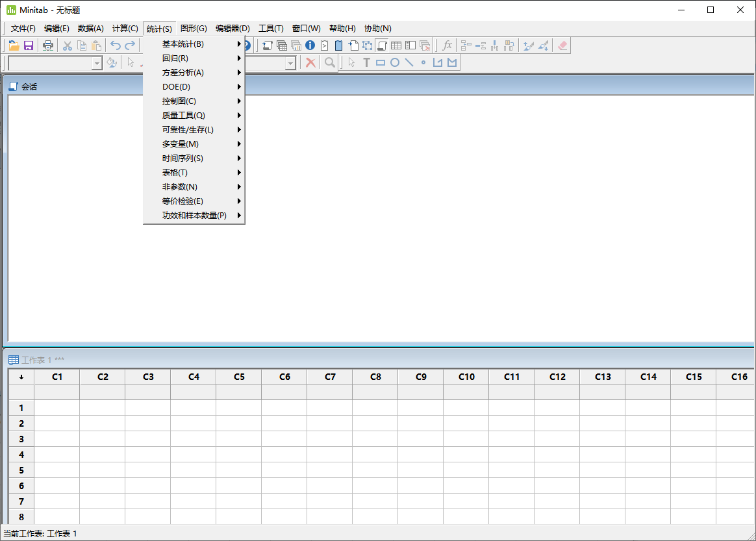Viewport: 756px width, 541px height.
Task: Click the next brushed row icon
Action: [x=544, y=46]
